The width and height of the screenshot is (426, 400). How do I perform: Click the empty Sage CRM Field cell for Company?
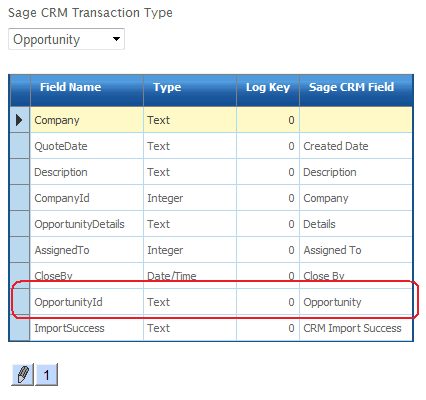click(356, 120)
